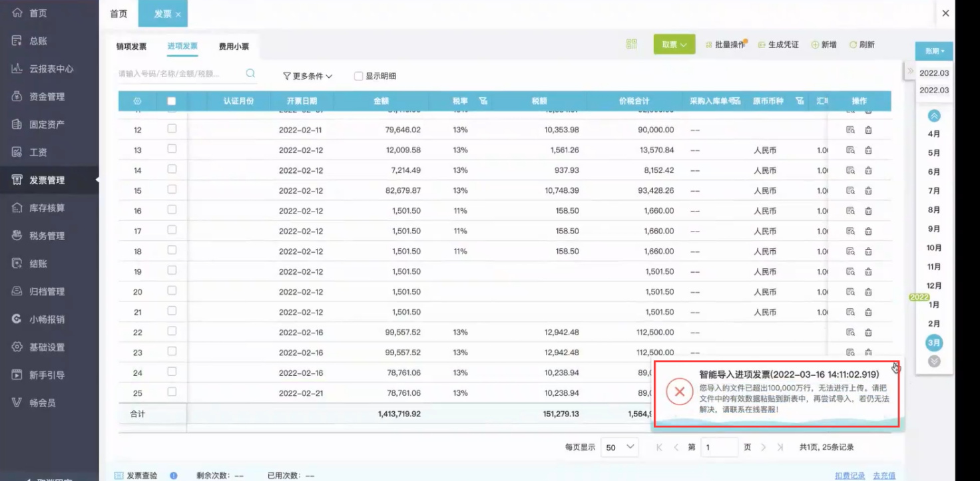Select 6月 in the period timeline
980x481 pixels.
point(934,172)
